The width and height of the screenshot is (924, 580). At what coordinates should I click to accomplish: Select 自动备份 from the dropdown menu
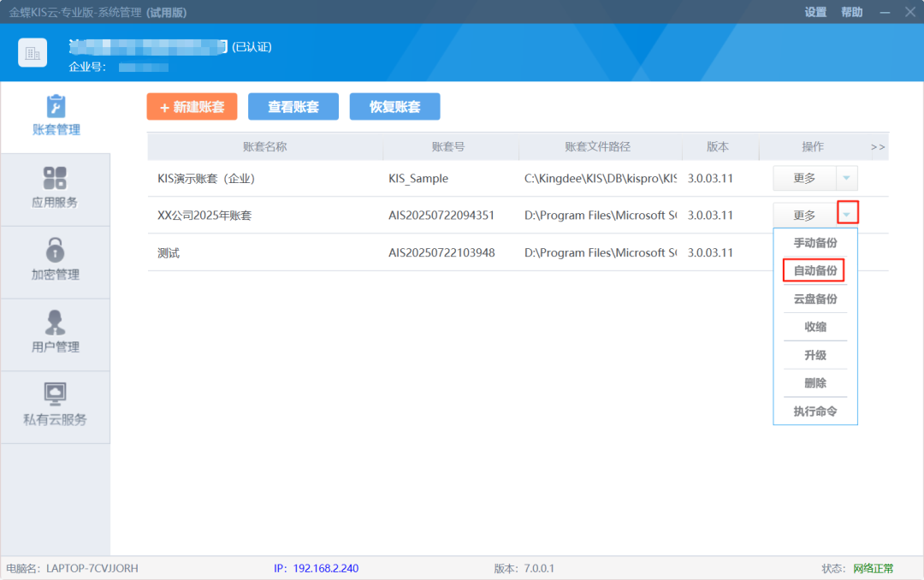[814, 270]
